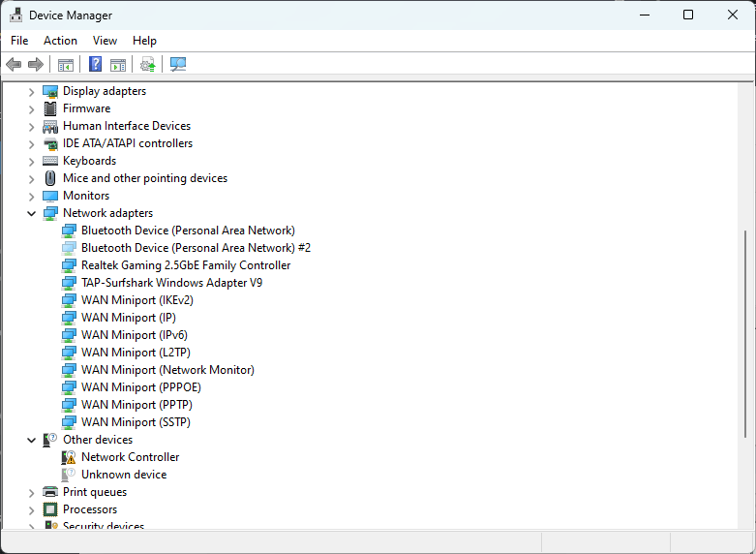Viewport: 756px width, 554px height.
Task: Select TAP-Surfshark Windows Adapter V9
Action: [171, 283]
